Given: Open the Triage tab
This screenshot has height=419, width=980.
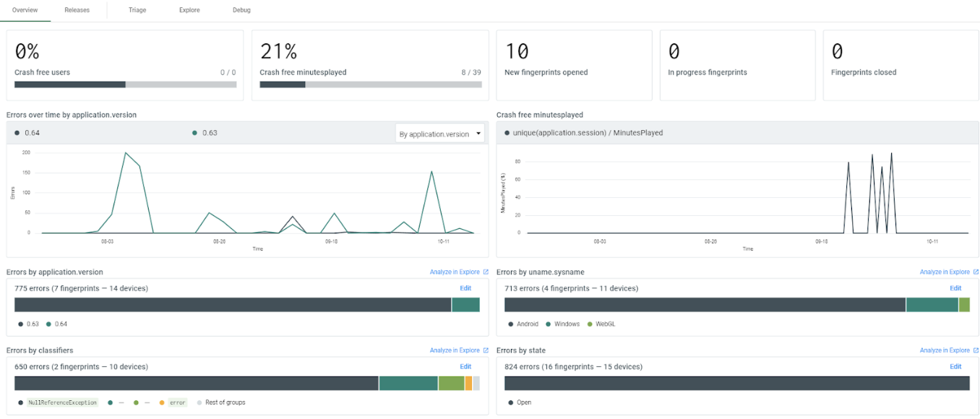Looking at the screenshot, I should pyautogui.click(x=137, y=10).
